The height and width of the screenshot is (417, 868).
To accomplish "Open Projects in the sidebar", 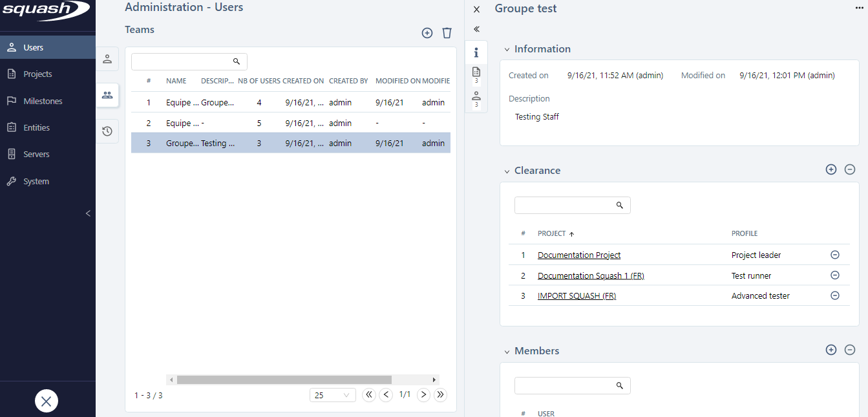I will (x=37, y=74).
